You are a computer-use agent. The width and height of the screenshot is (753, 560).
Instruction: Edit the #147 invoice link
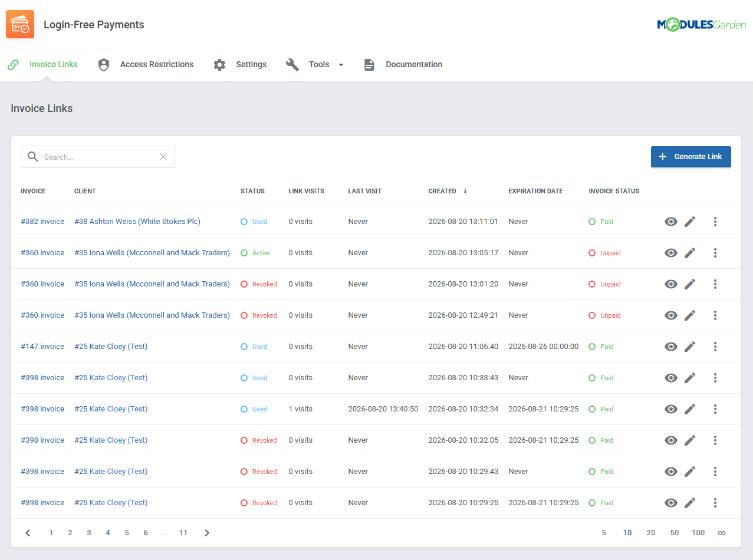[x=690, y=347]
